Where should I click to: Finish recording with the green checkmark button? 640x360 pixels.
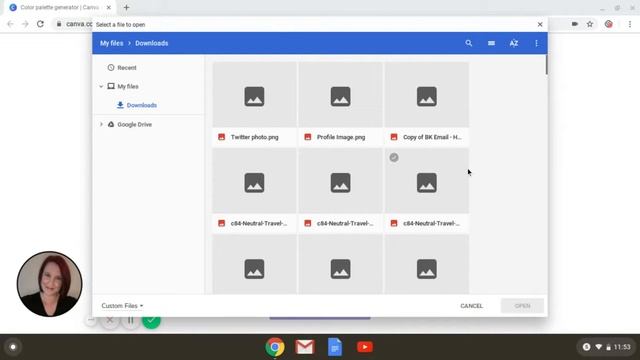[151, 320]
